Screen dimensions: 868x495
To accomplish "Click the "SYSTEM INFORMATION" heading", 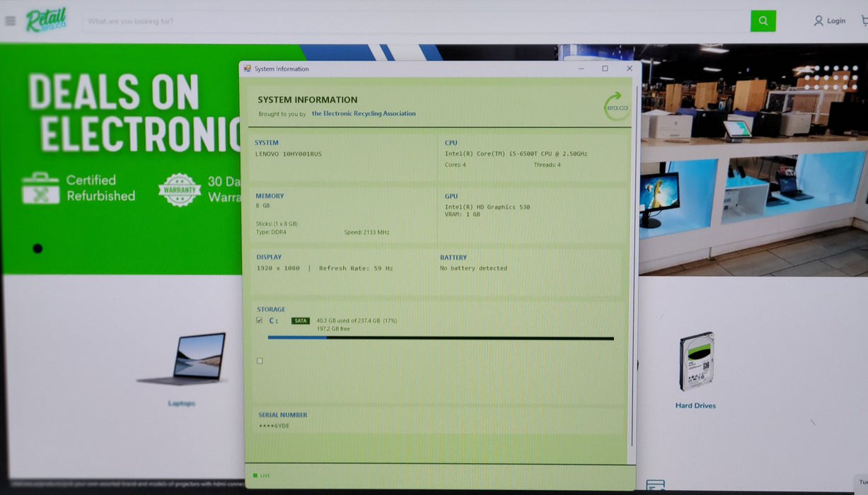I will click(x=308, y=100).
